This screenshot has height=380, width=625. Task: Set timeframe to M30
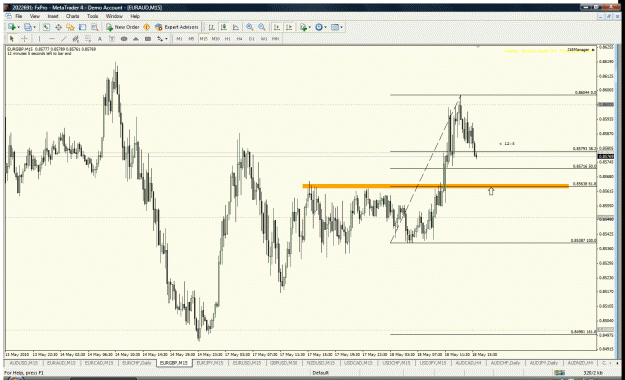216,39
